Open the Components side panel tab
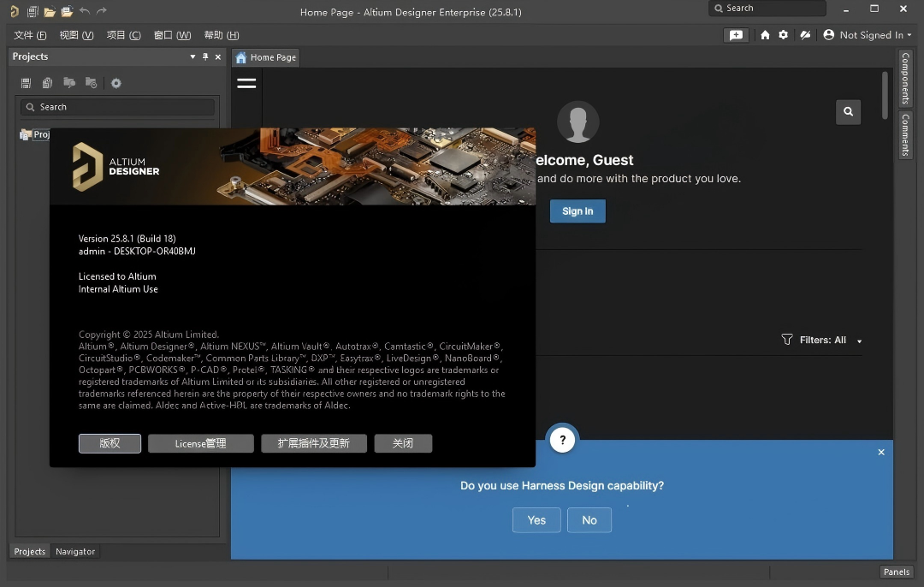This screenshot has width=924, height=587. click(x=905, y=78)
